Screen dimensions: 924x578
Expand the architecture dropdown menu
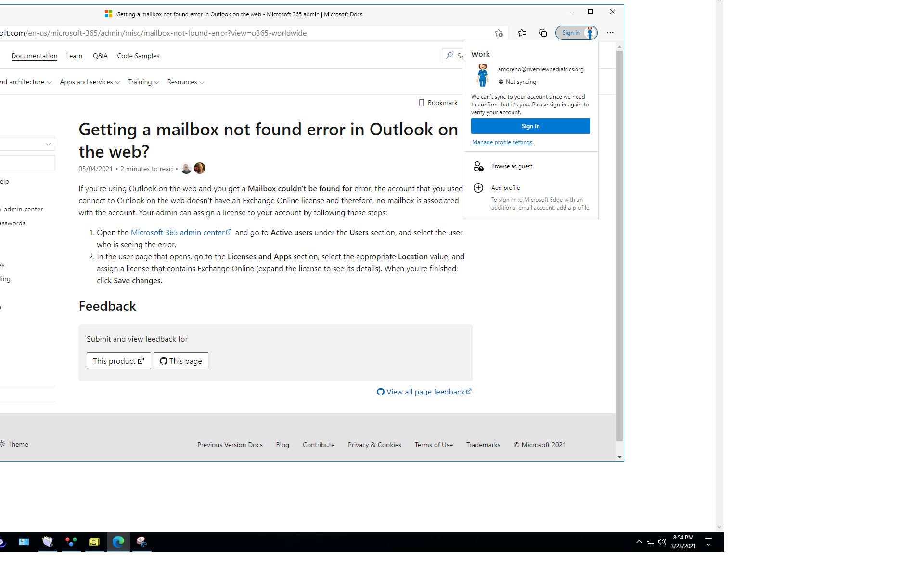point(26,82)
